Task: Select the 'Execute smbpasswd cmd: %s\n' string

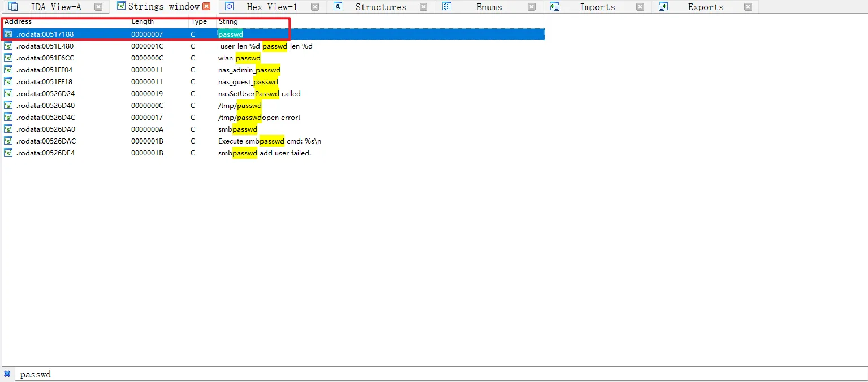Action: [x=270, y=141]
